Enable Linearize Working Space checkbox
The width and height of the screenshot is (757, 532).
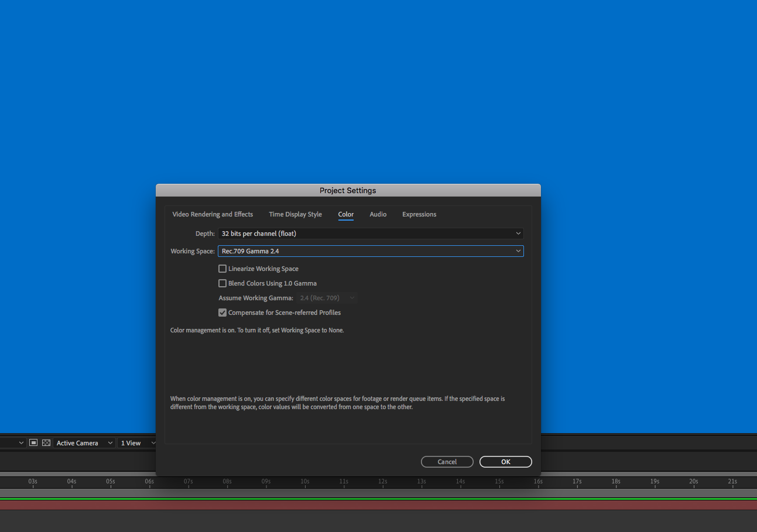coord(222,269)
